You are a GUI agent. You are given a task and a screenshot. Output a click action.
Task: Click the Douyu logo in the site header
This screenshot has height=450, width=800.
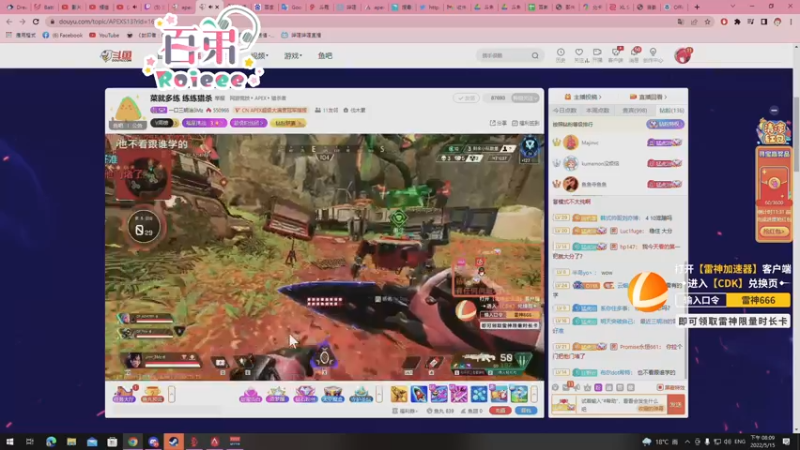[x=116, y=56]
